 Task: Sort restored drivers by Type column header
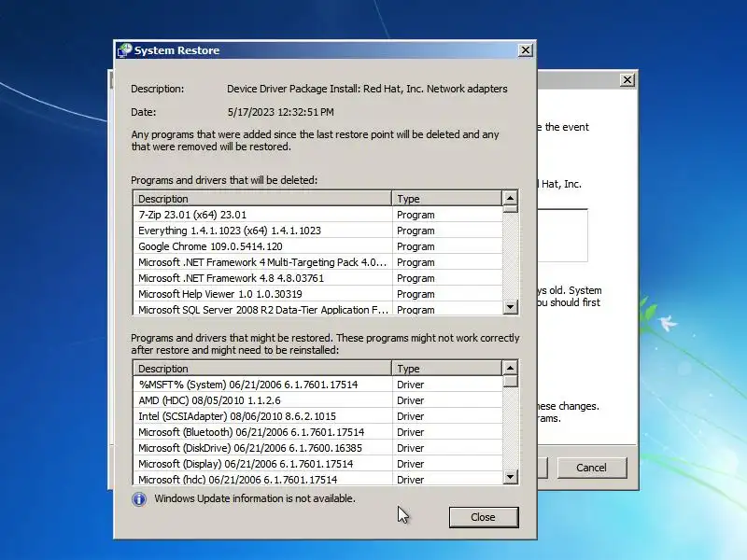point(447,369)
